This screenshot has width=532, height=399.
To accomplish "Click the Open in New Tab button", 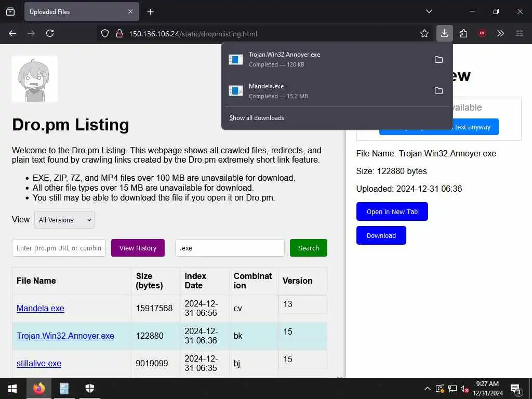I will pos(392,211).
